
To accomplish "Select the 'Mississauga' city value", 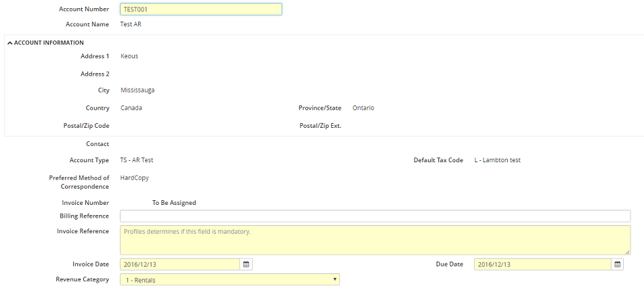I will pos(137,90).
